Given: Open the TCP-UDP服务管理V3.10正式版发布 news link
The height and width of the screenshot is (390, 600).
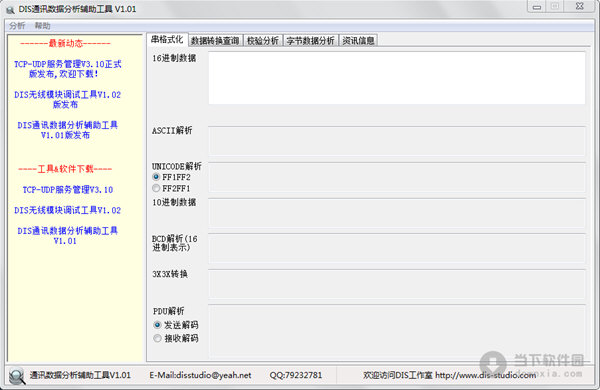Looking at the screenshot, I should (67, 69).
